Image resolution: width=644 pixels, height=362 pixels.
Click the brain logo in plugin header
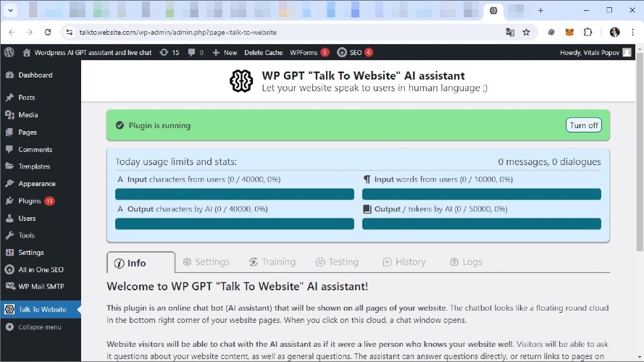pos(241,81)
